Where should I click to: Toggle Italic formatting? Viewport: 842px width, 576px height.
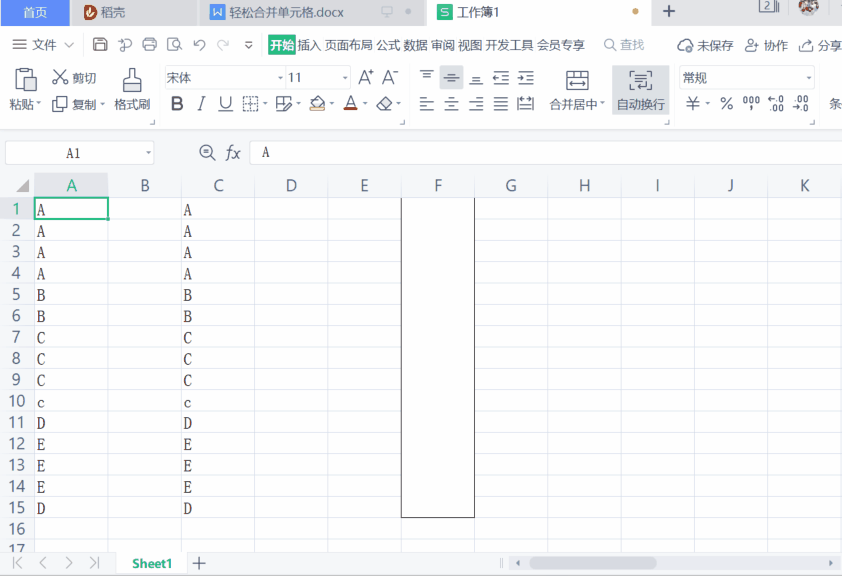pyautogui.click(x=201, y=104)
